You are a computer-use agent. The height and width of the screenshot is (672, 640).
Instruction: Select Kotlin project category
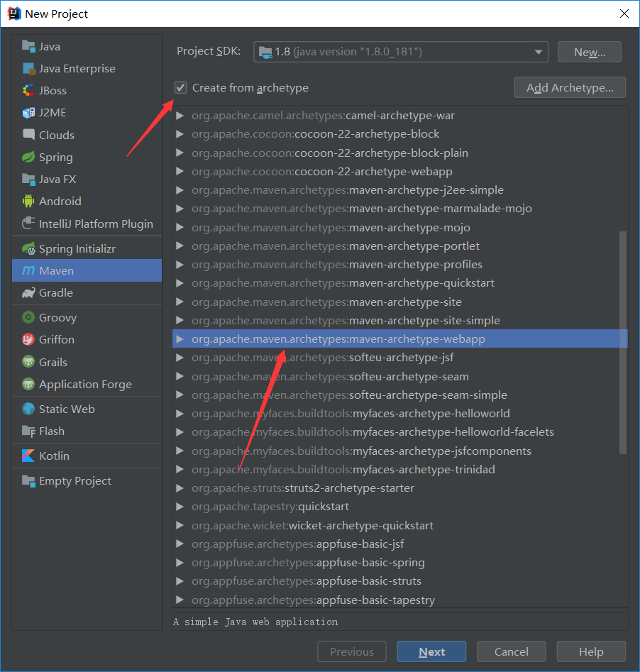(87, 456)
